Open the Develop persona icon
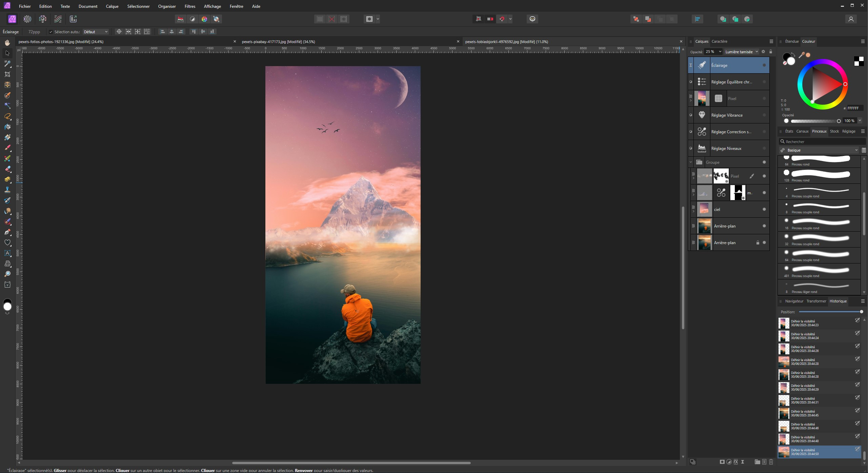This screenshot has height=473, width=868. [43, 19]
